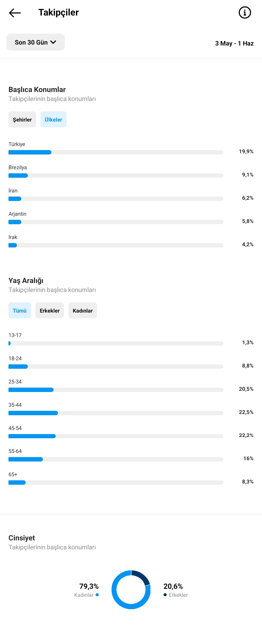
Task: Open the info icon at top right
Action: (x=245, y=13)
